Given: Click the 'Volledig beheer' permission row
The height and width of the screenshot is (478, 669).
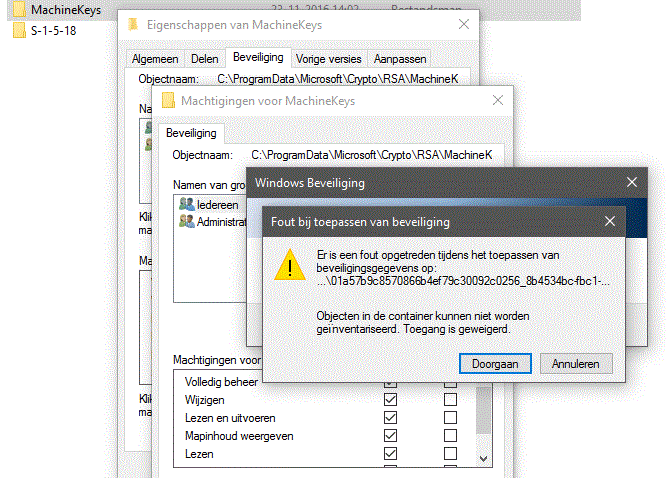Looking at the screenshot, I should pos(221,382).
